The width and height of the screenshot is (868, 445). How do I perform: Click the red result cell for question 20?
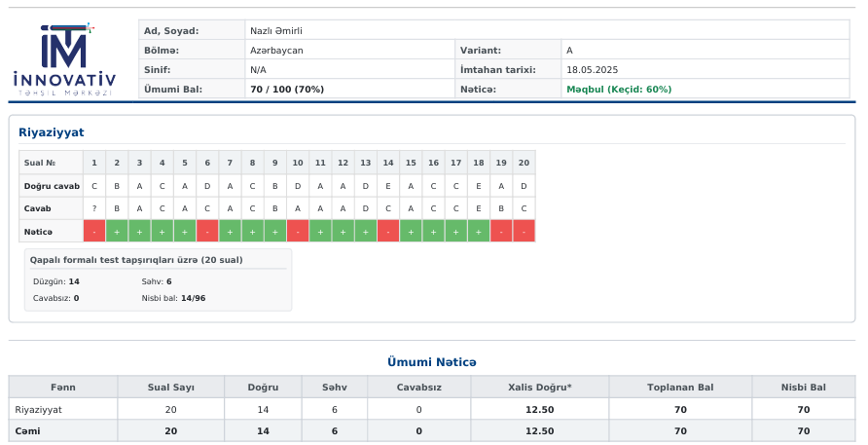[524, 231]
